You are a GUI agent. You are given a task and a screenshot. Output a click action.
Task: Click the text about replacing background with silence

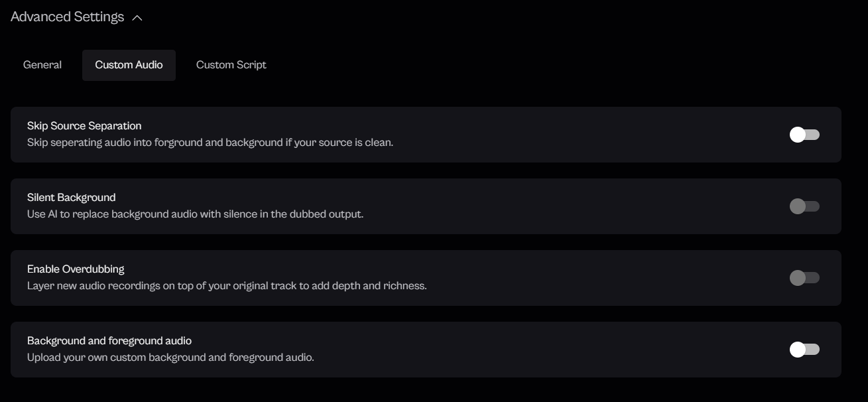pyautogui.click(x=195, y=214)
